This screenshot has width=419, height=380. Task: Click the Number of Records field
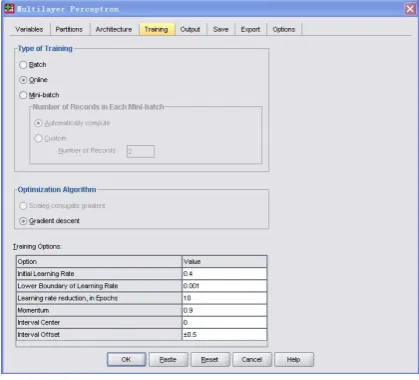coord(140,151)
